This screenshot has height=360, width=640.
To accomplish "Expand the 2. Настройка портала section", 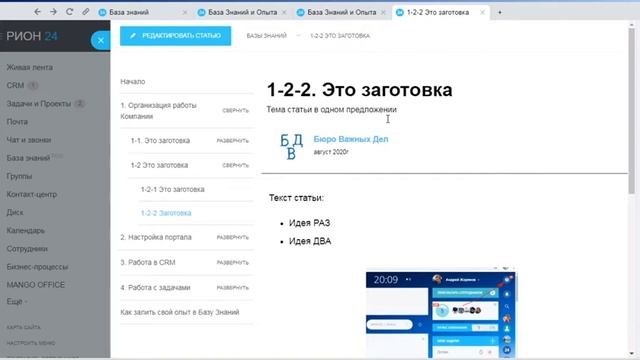I will (x=233, y=237).
